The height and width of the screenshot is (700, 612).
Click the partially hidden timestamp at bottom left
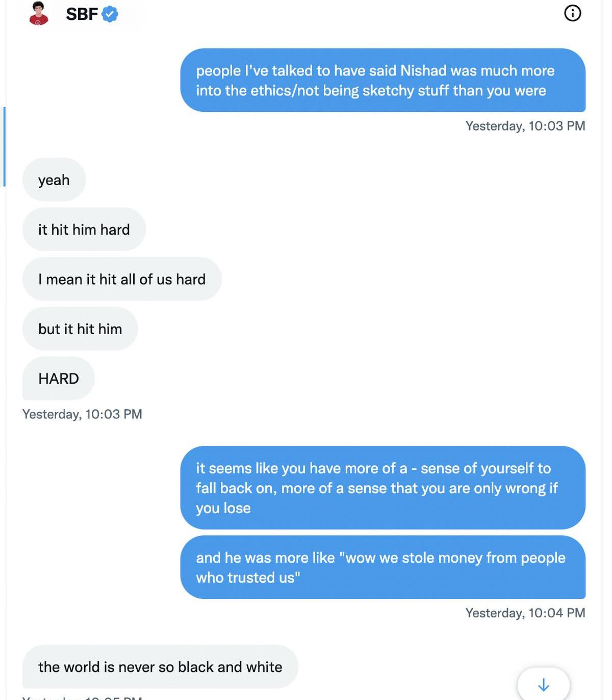(82, 697)
